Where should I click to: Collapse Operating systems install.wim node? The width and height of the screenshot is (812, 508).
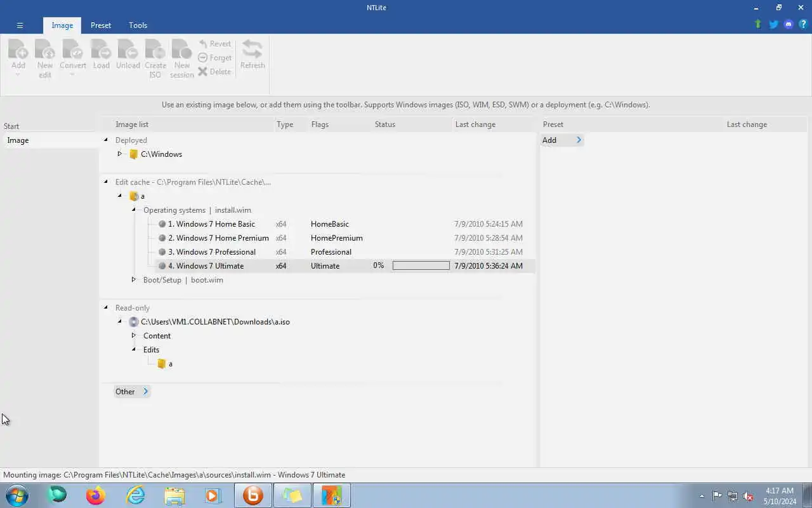point(133,210)
